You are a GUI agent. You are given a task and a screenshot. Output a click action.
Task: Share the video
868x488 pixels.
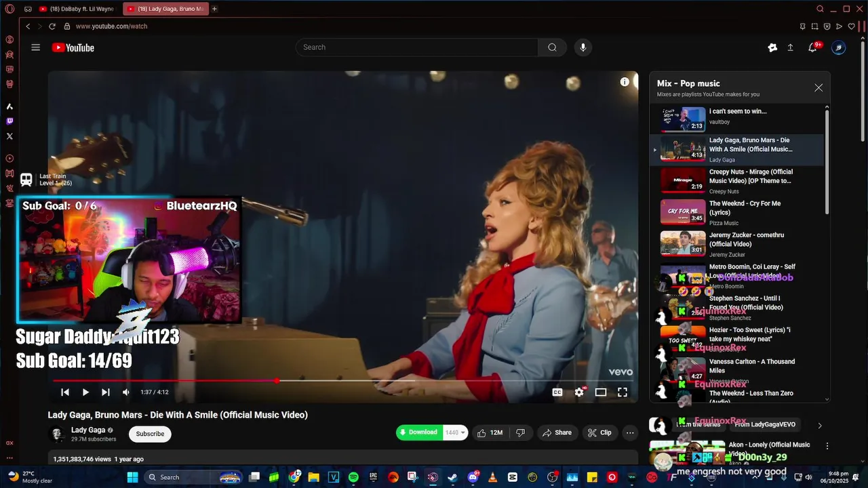tap(557, 432)
